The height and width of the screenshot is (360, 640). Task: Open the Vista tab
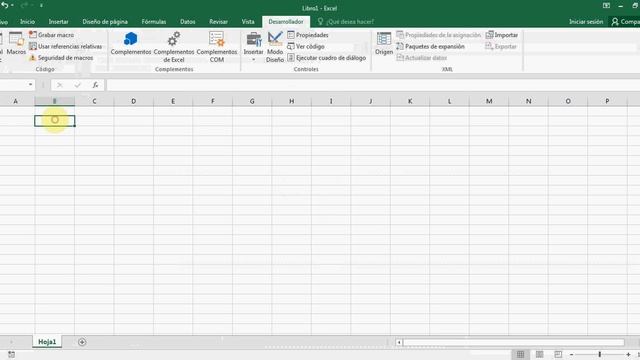tap(248, 22)
